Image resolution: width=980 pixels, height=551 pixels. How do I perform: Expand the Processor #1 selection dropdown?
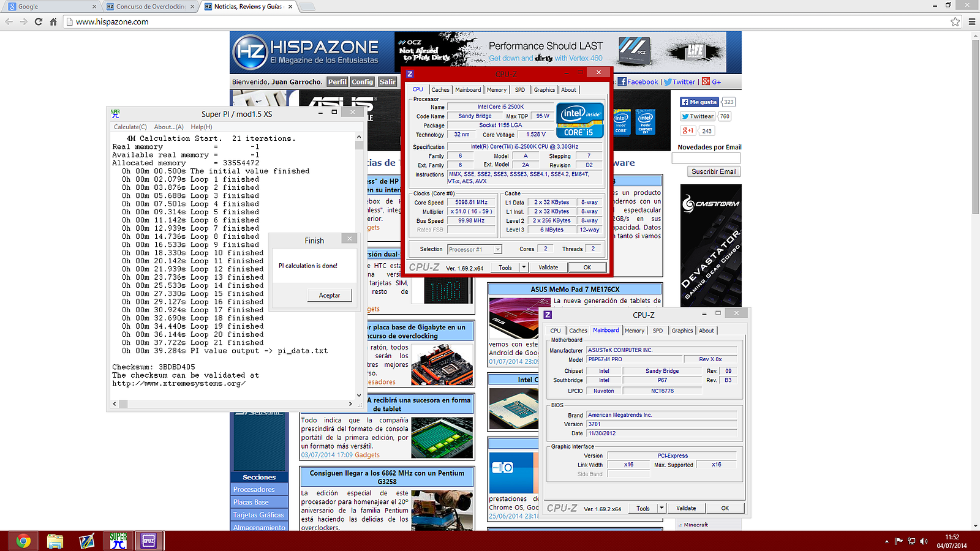pyautogui.click(x=497, y=250)
